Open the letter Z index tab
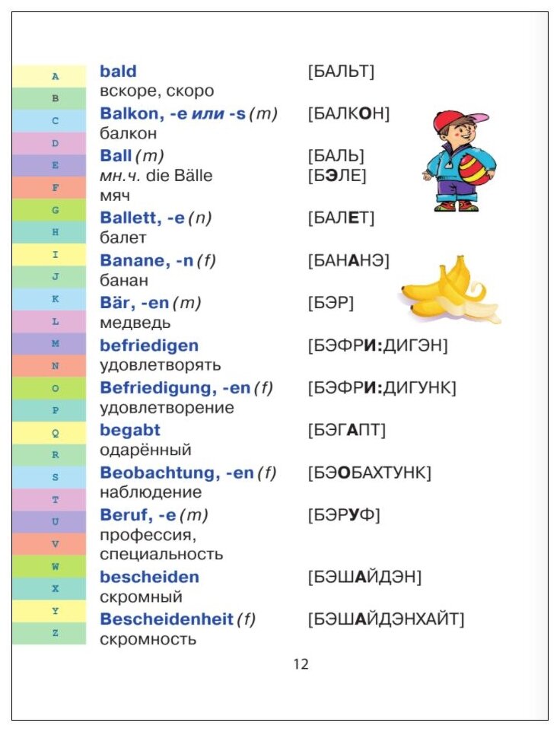Screen dimensions: 560x732 (49, 633)
